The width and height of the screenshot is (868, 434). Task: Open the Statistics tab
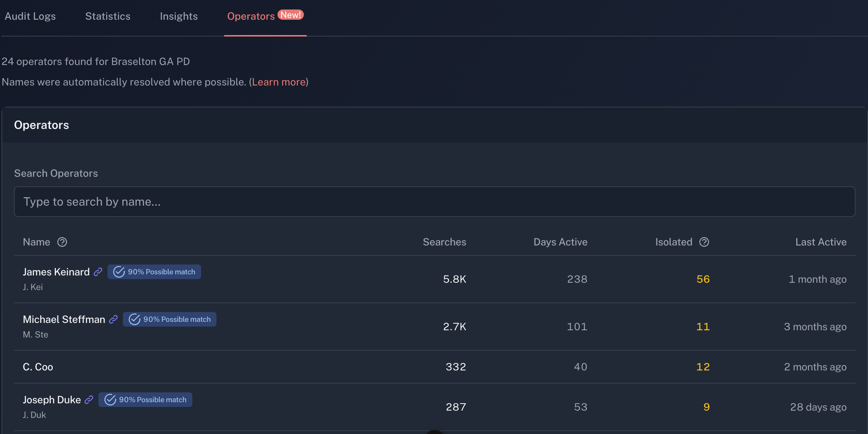pyautogui.click(x=108, y=16)
